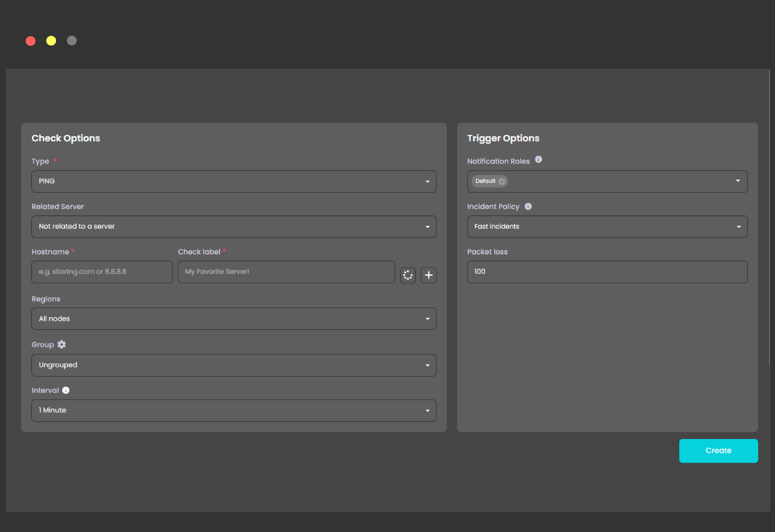Click the Trigger Options heading
This screenshot has height=532, width=775.
click(503, 138)
